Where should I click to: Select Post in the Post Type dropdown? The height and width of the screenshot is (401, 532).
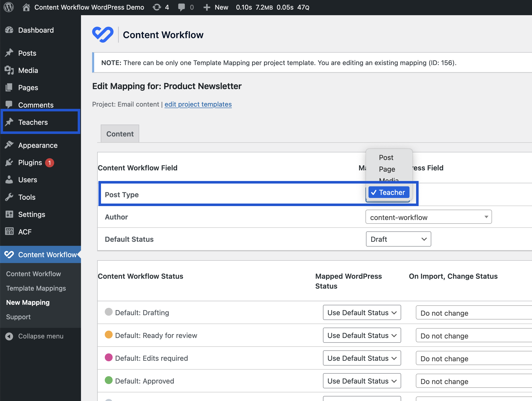pyautogui.click(x=386, y=157)
